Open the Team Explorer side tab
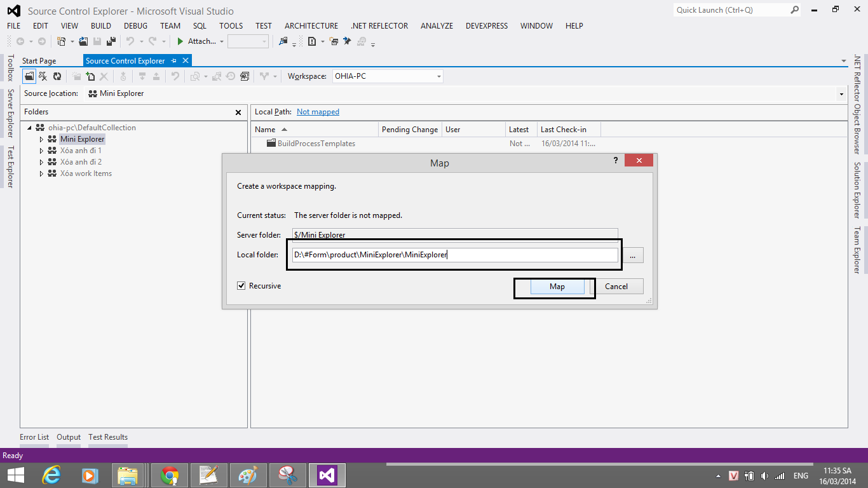868x488 pixels. coord(857,250)
